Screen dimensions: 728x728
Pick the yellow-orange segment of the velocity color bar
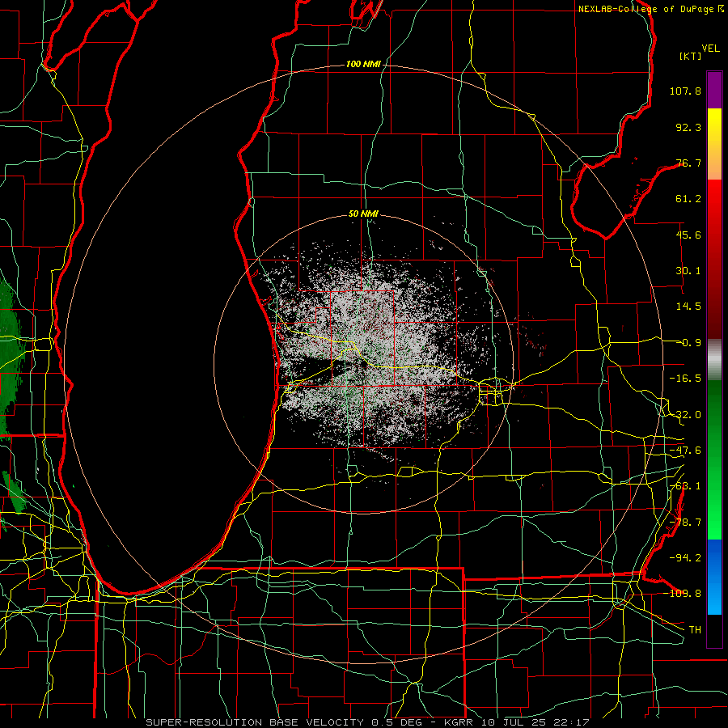click(x=714, y=144)
